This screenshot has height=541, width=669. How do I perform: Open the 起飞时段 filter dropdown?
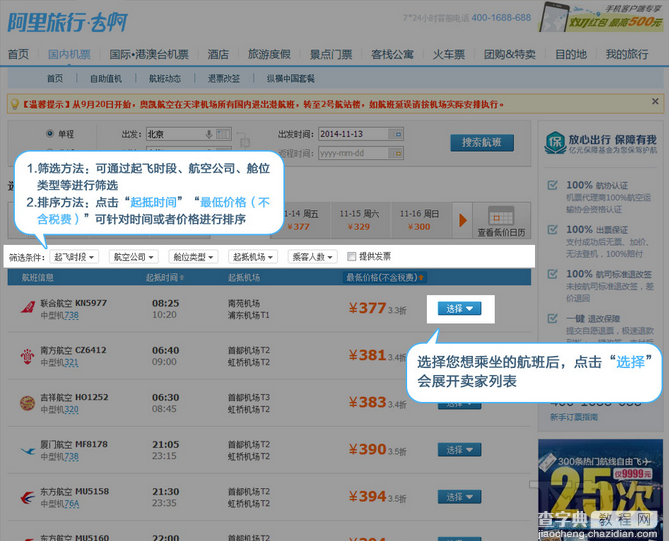pos(74,257)
